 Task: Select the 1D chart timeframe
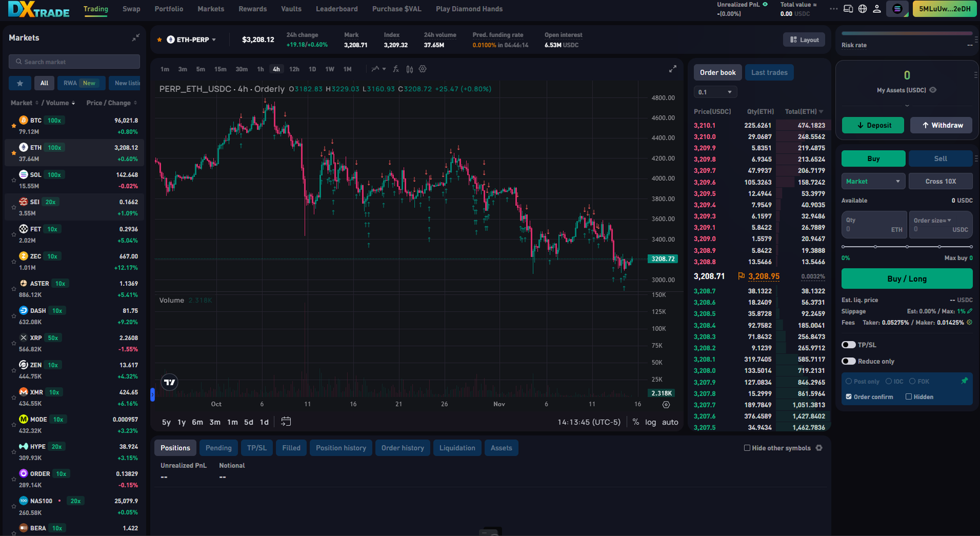point(312,69)
